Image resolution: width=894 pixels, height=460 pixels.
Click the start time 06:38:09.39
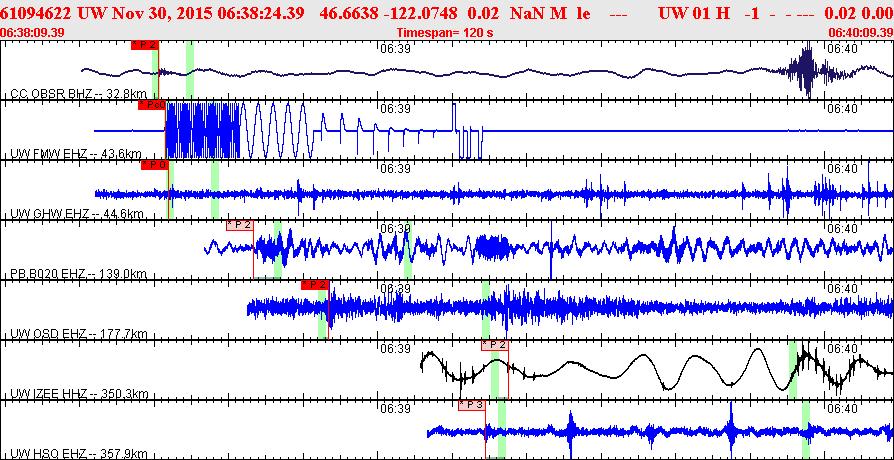pos(32,33)
